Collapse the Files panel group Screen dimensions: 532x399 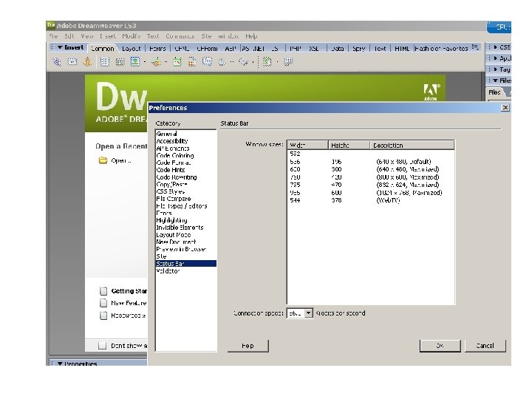[x=495, y=81]
